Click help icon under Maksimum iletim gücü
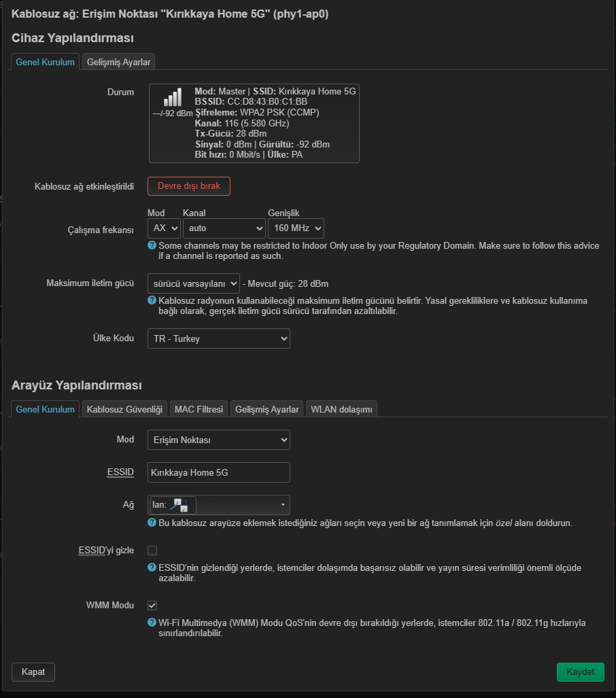 click(x=152, y=300)
